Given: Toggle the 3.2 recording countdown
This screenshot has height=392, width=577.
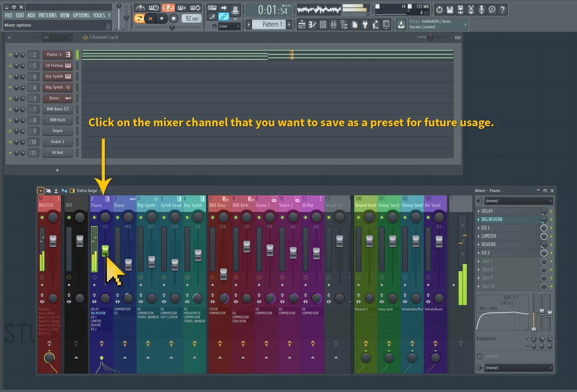Looking at the screenshot, I should click(x=168, y=8).
